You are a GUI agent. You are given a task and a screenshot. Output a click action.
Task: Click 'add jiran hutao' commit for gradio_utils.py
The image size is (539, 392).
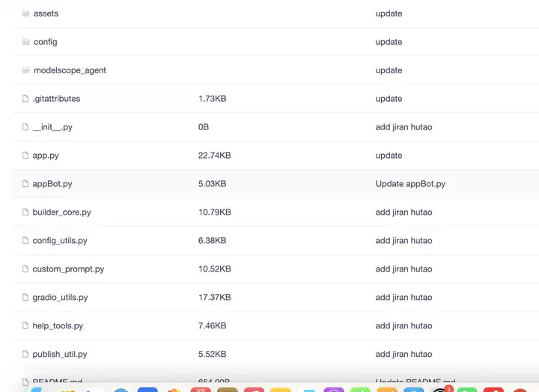pos(404,298)
